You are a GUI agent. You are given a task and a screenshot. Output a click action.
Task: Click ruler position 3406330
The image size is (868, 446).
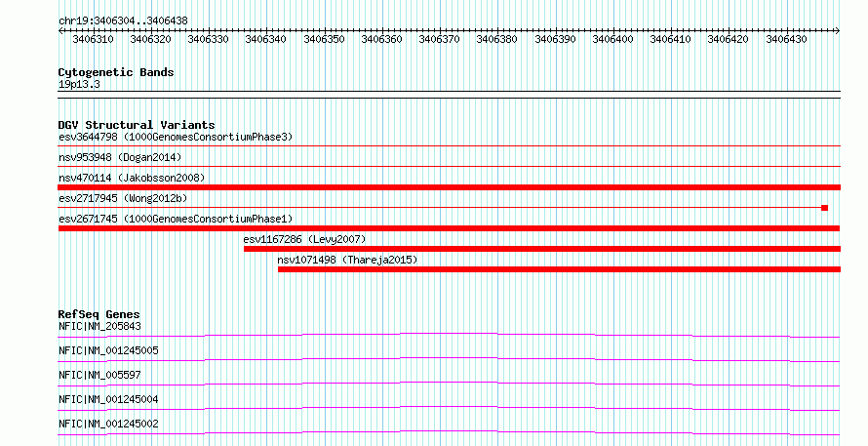[x=208, y=39]
